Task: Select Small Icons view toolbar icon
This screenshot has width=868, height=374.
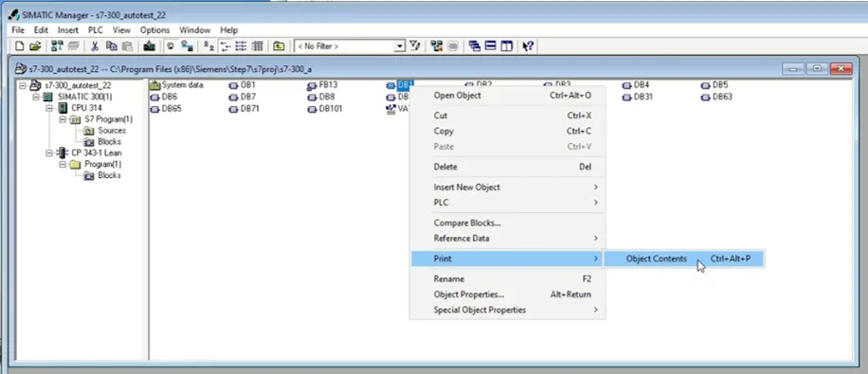Action: pyautogui.click(x=226, y=45)
